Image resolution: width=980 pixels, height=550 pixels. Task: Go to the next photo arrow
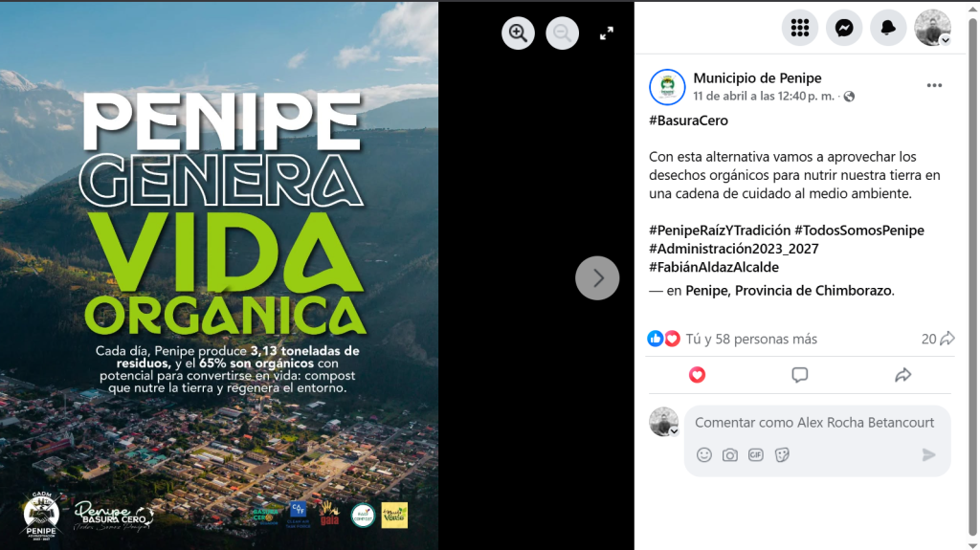(597, 278)
